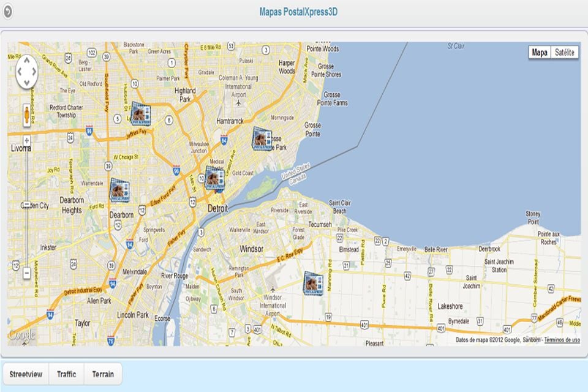Click the Ecorse label
Image resolution: width=588 pixels, height=392 pixels.
pyautogui.click(x=162, y=318)
